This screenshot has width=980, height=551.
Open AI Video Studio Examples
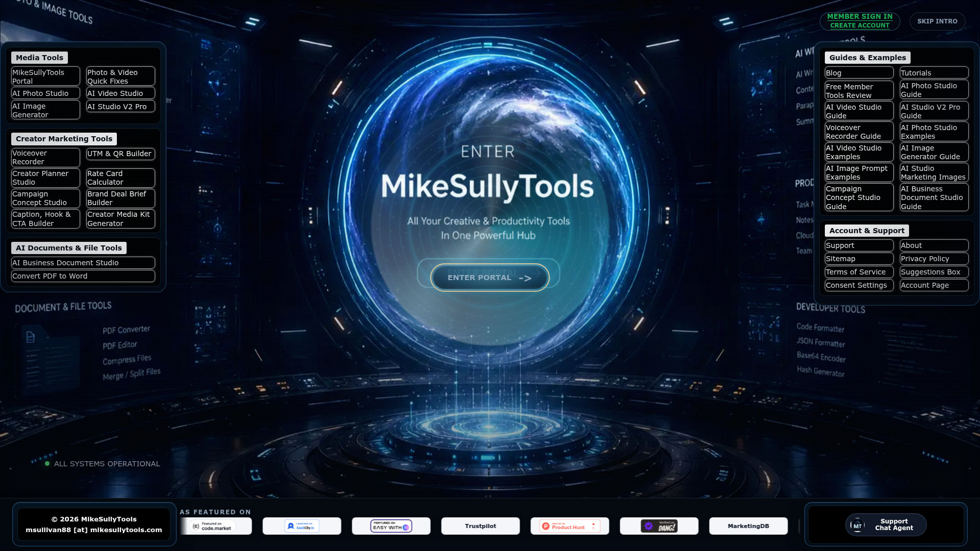pyautogui.click(x=859, y=152)
